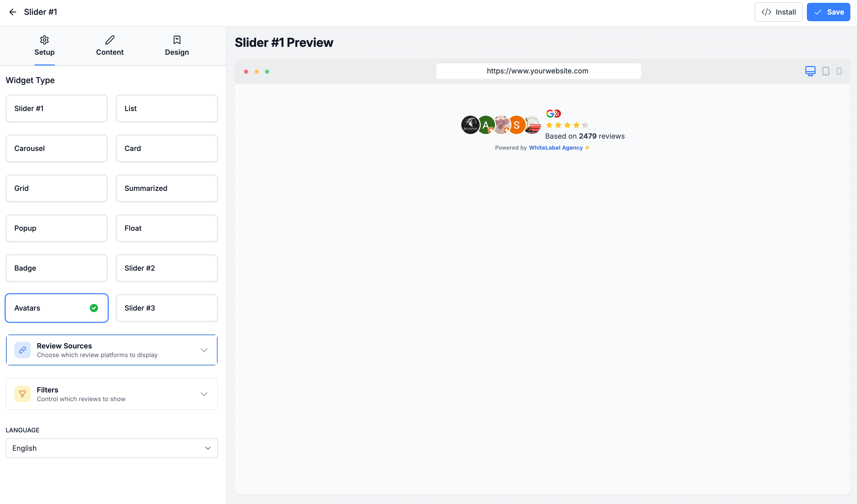Open the Content tab
Image resolution: width=857 pixels, height=504 pixels.
coord(109,46)
